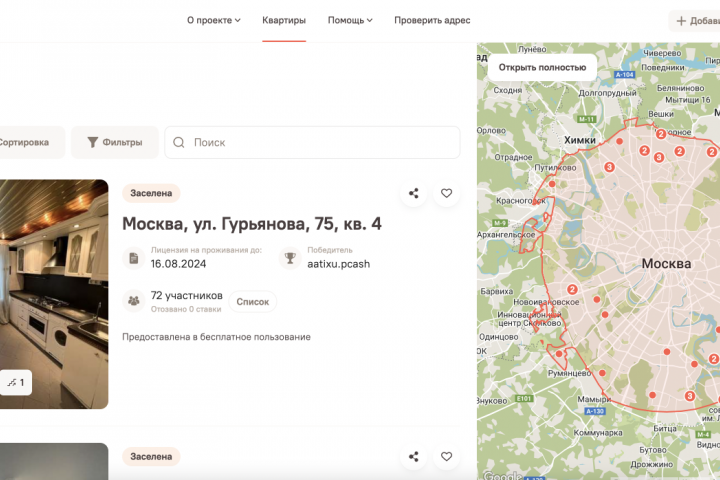Click the Долгопрудный map label

pyautogui.click(x=608, y=93)
